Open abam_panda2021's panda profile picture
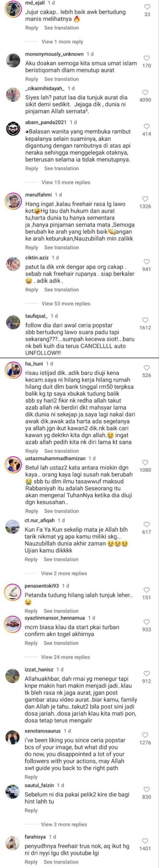Image resolution: width=159 pixels, height=868 pixels. click(14, 129)
